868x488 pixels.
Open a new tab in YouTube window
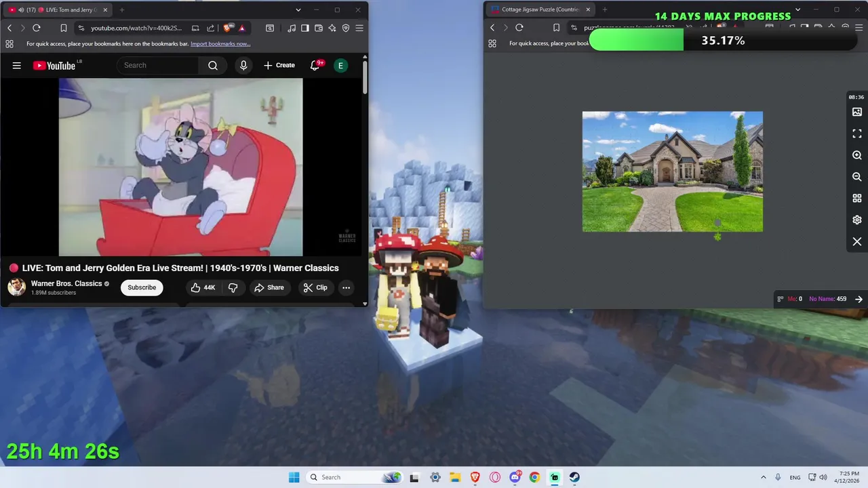point(122,10)
